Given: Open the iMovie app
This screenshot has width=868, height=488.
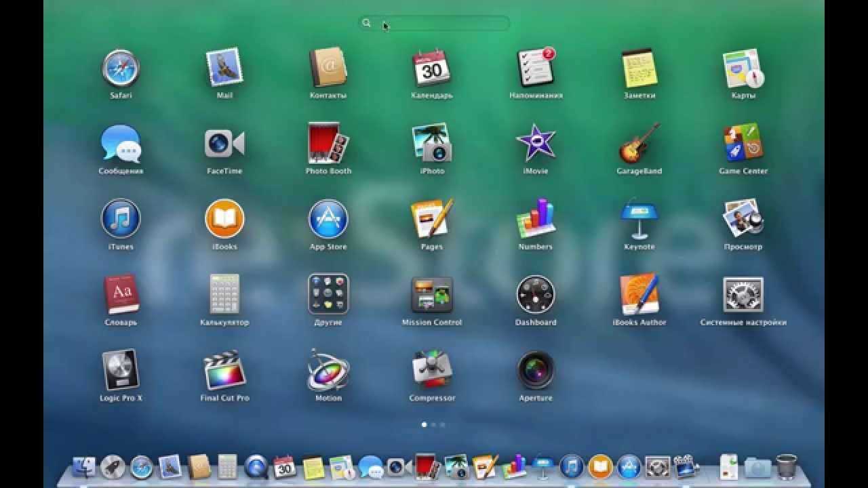Looking at the screenshot, I should [536, 143].
